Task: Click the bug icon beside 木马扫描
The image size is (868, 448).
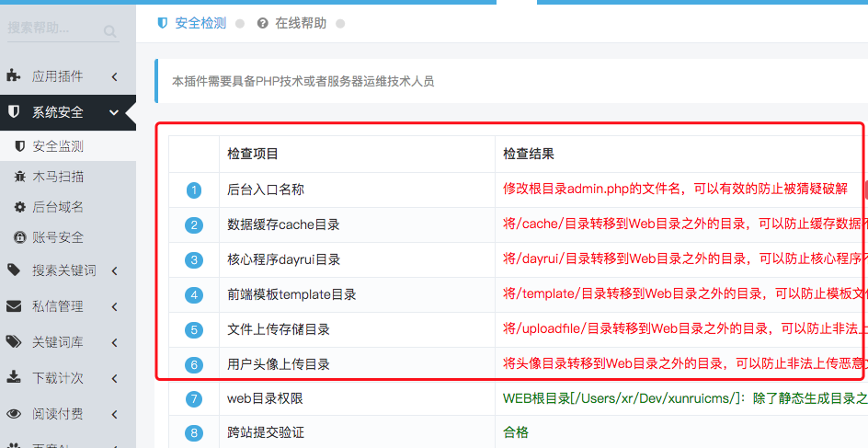Action: click(x=20, y=177)
